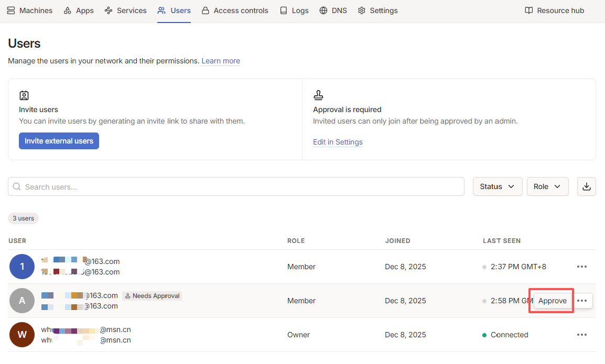Focus the Search users field
605x364 pixels.
coord(236,186)
